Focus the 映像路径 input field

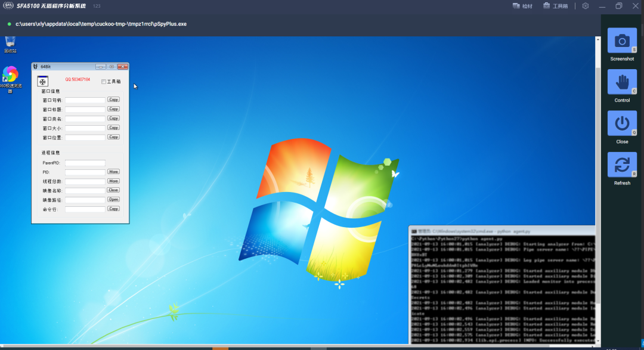coord(85,200)
